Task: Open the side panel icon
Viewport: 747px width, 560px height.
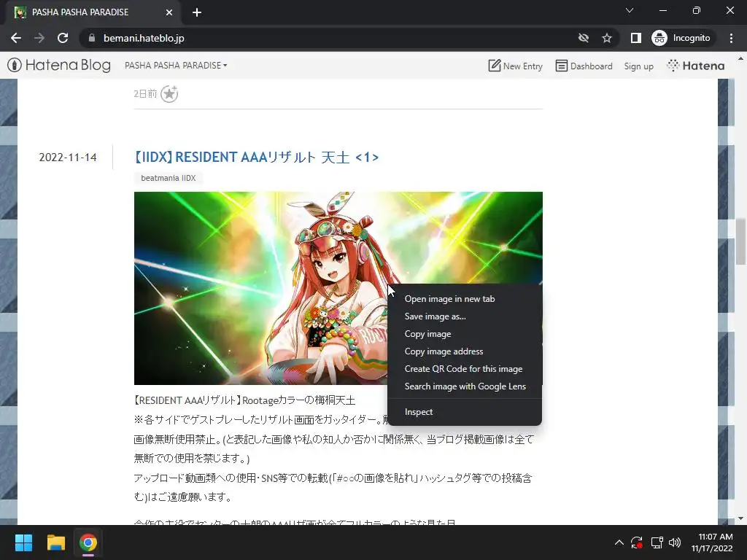Action: (x=635, y=38)
